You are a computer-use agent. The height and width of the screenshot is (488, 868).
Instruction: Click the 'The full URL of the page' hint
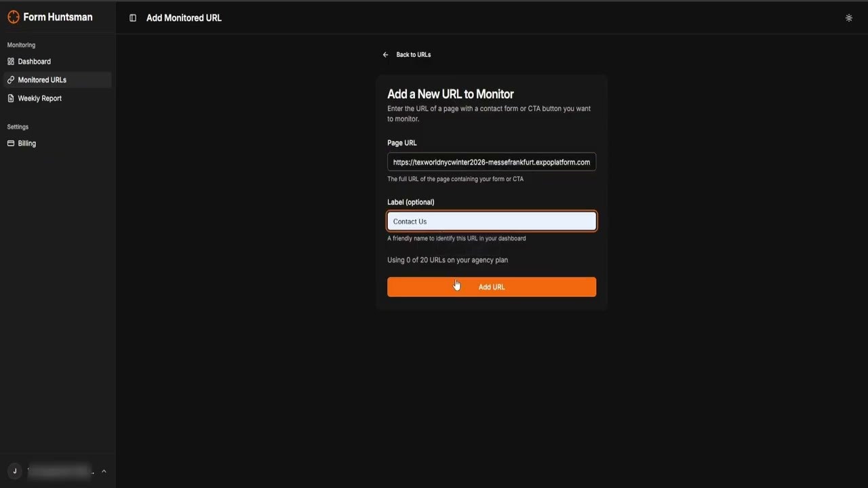(455, 180)
